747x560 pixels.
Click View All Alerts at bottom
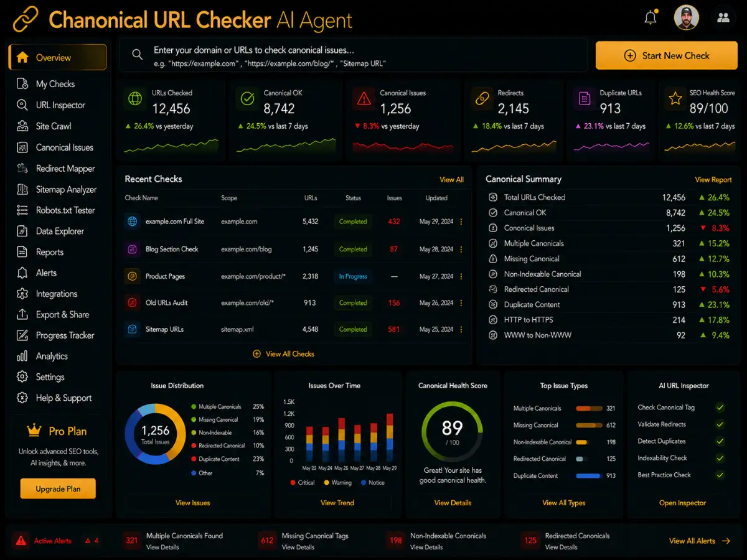point(700,541)
